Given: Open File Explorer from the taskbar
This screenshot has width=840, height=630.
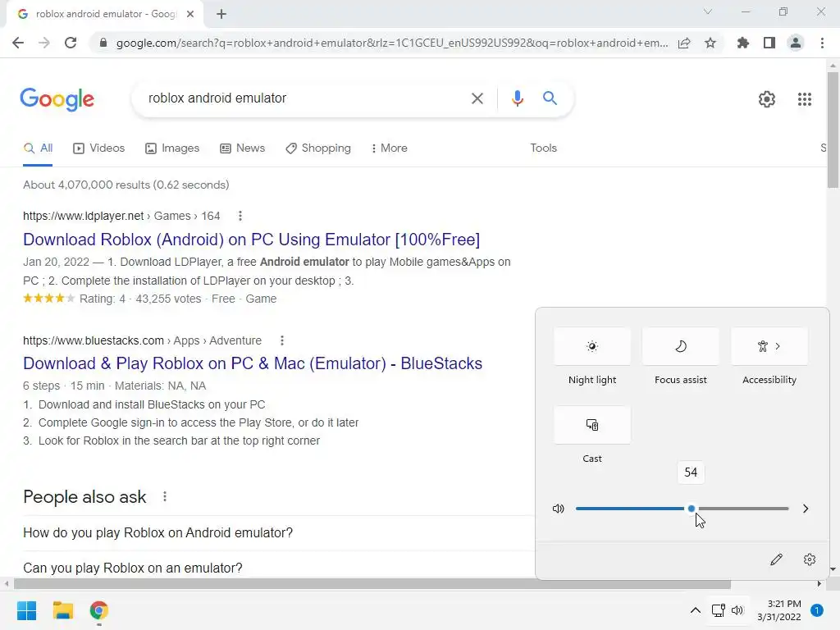Looking at the screenshot, I should (62, 610).
